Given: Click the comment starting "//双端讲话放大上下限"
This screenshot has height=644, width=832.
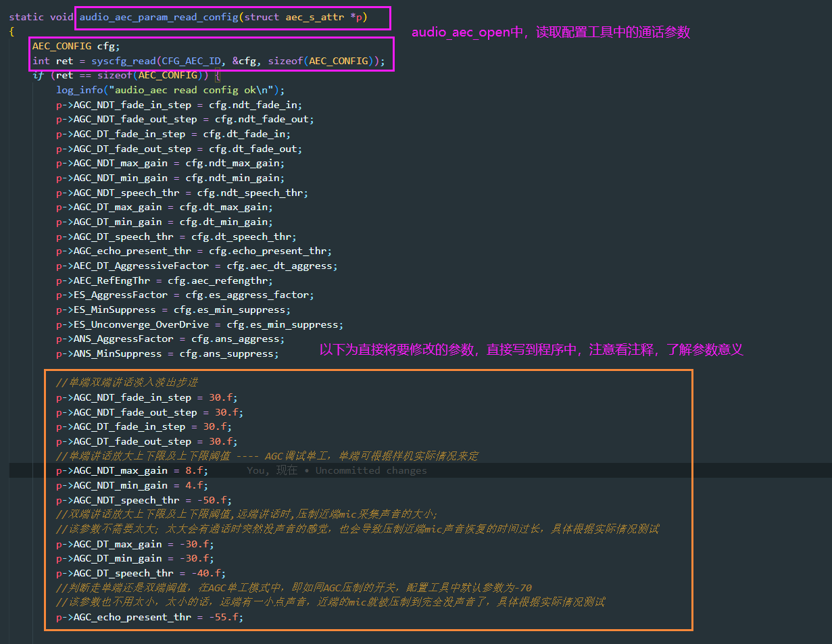Looking at the screenshot, I should (x=247, y=514).
